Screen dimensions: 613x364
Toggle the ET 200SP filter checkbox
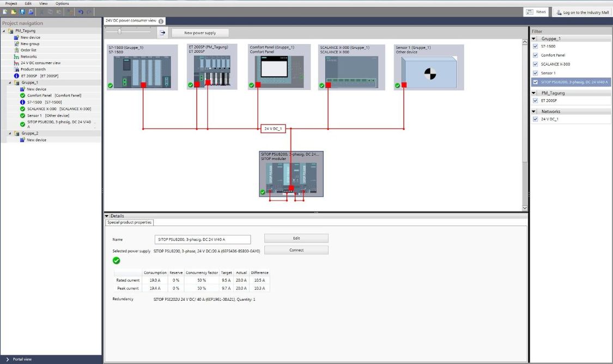coord(536,100)
